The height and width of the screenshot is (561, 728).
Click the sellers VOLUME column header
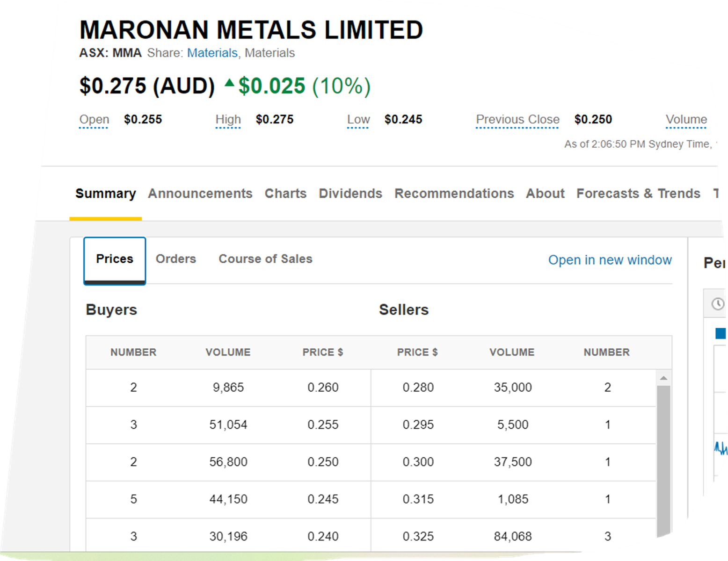pos(512,352)
